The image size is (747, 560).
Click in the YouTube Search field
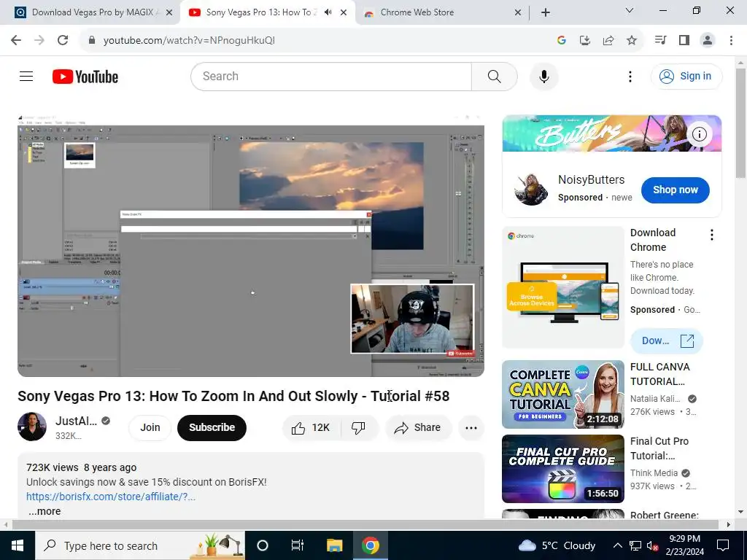331,76
